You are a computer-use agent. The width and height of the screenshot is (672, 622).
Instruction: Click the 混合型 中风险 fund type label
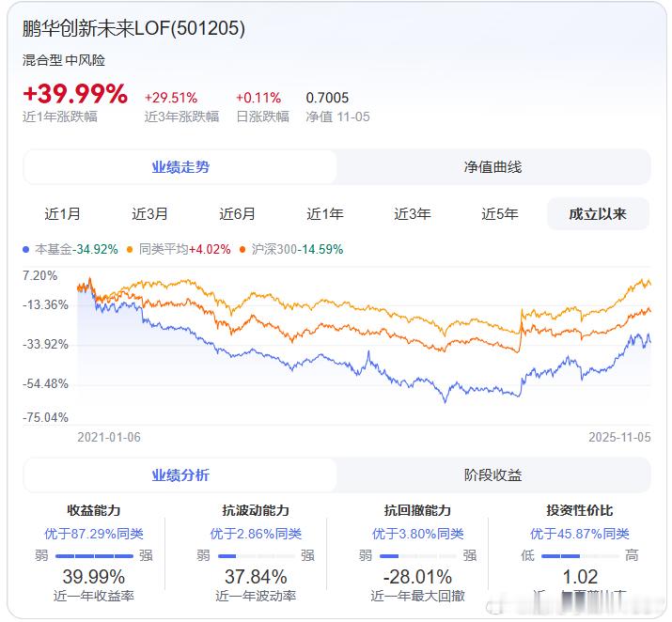(64, 60)
